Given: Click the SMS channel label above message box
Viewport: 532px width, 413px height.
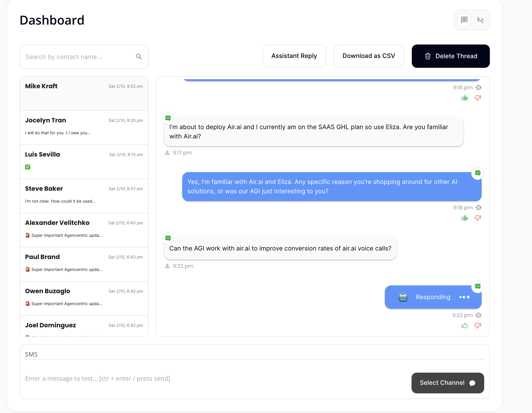Looking at the screenshot, I should pyautogui.click(x=31, y=354).
